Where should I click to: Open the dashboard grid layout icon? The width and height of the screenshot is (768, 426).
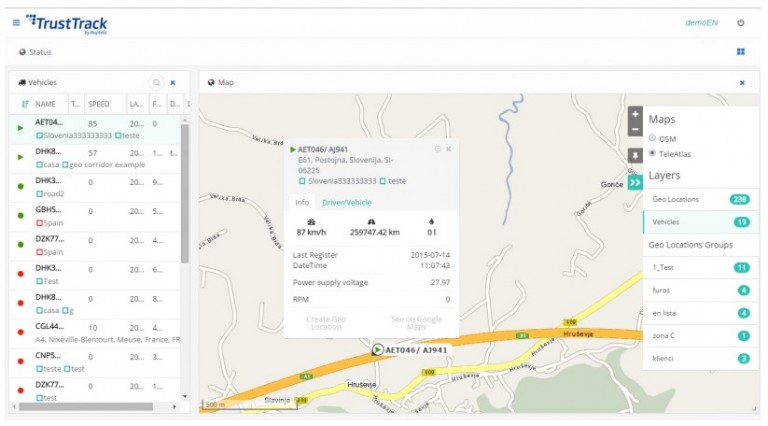pos(741,52)
